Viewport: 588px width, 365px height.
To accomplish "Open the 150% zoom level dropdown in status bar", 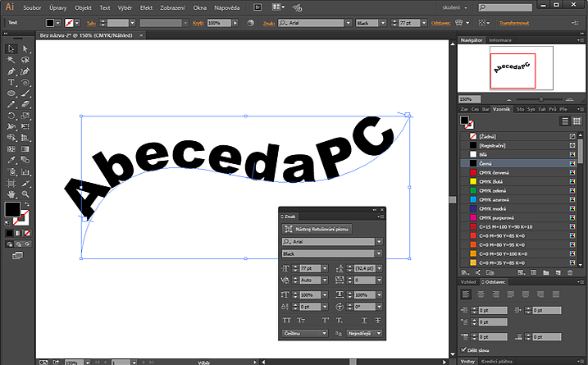I will (88, 363).
